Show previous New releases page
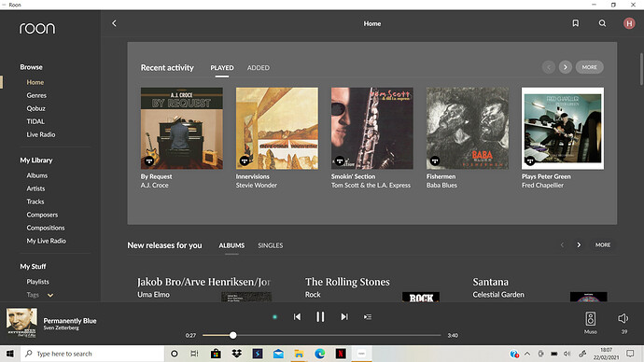Image resolution: width=644 pixels, height=362 pixels. pyautogui.click(x=562, y=244)
